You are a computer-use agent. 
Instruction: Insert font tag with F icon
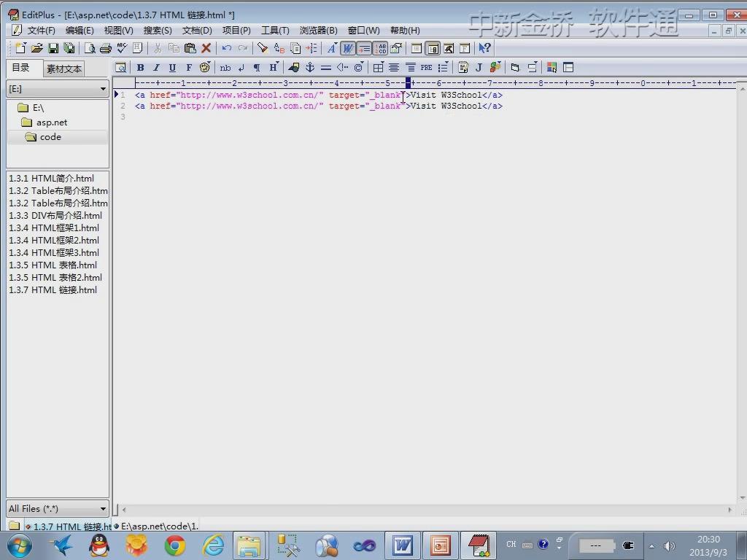[x=189, y=68]
